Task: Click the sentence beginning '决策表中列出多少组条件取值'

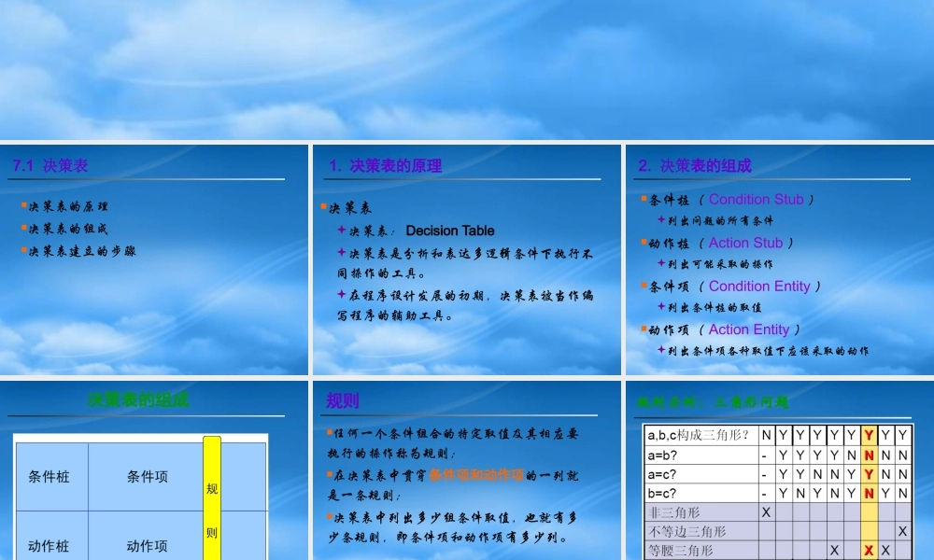Action: [x=453, y=528]
